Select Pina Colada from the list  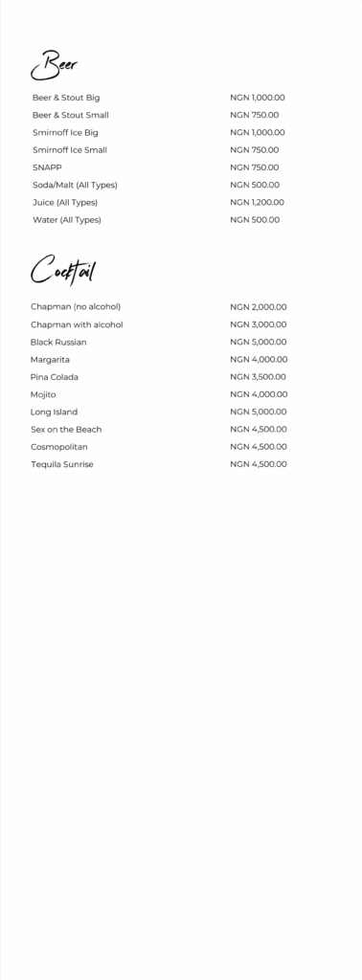pos(55,377)
